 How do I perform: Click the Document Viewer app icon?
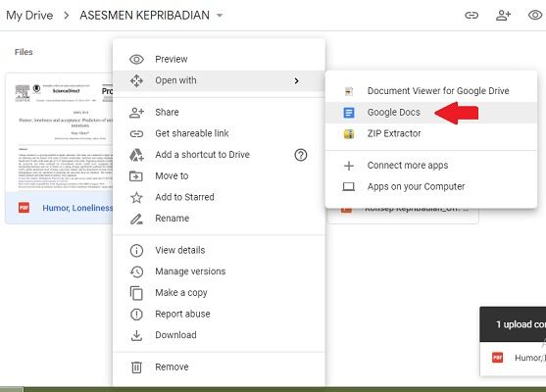pyautogui.click(x=349, y=91)
